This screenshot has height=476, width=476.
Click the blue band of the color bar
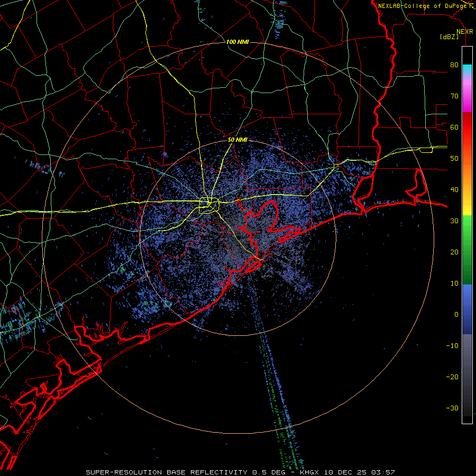tap(467, 309)
